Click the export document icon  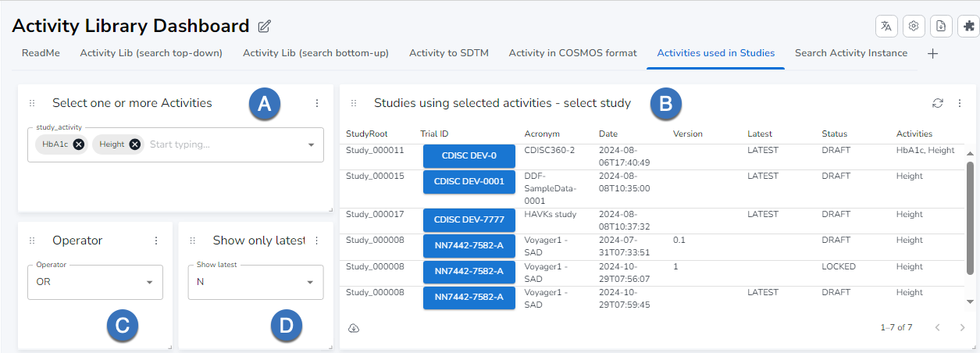[x=941, y=26]
